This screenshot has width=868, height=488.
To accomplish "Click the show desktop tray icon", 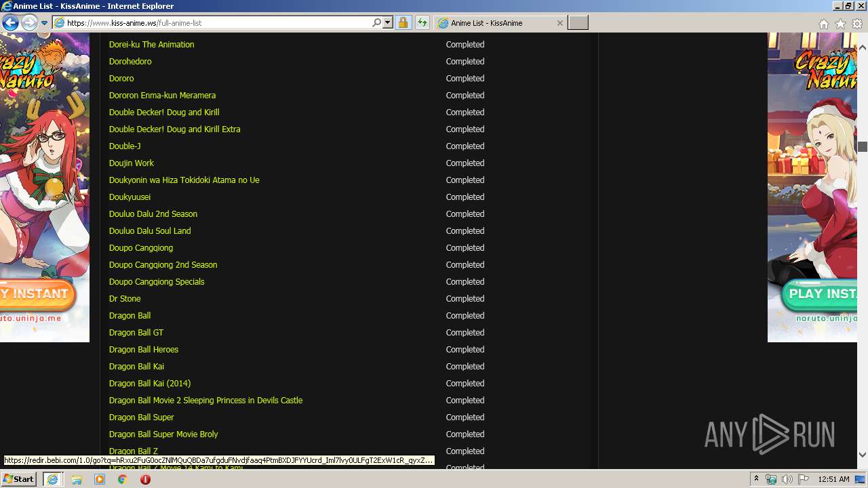I will click(861, 479).
